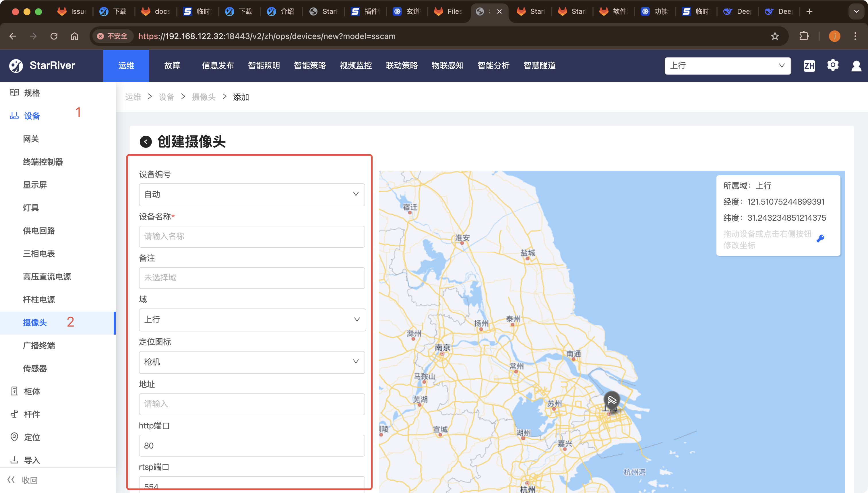Open the 域 dropdown in the form
The image size is (868, 493).
(252, 320)
